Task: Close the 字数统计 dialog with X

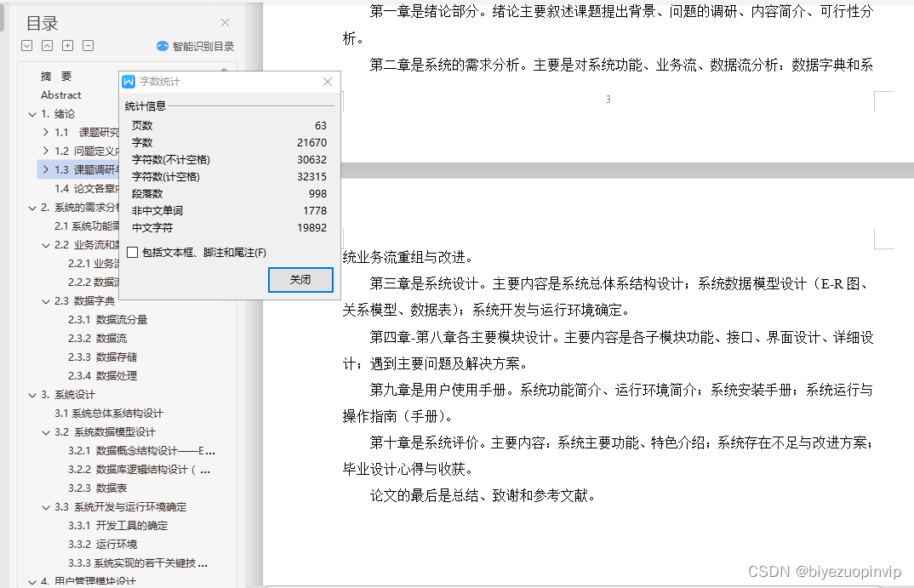Action: 328,82
